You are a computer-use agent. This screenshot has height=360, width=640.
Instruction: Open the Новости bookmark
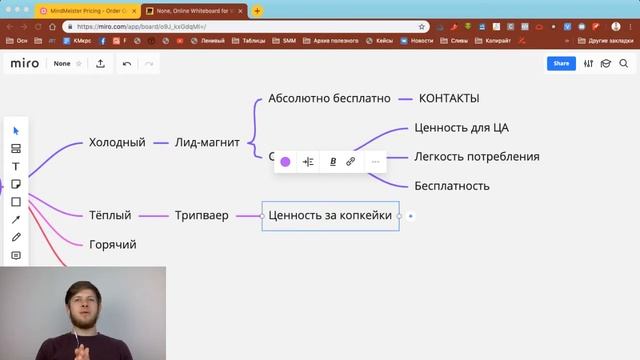coord(417,41)
